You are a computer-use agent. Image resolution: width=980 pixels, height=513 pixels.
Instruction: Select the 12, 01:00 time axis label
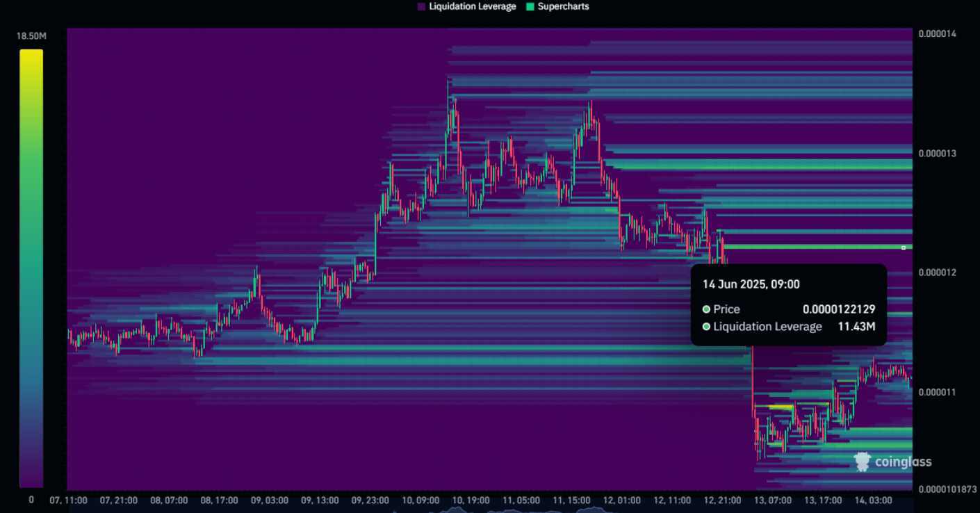coord(622,500)
